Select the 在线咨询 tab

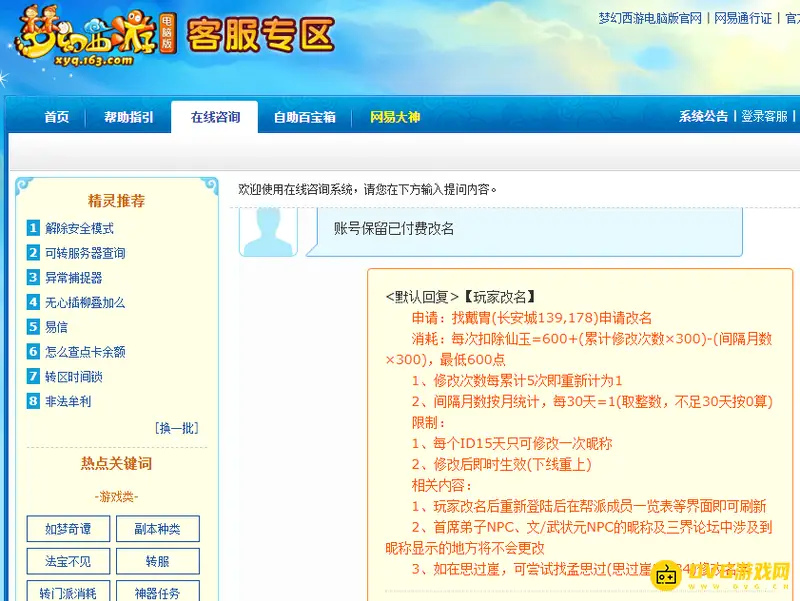click(x=215, y=117)
